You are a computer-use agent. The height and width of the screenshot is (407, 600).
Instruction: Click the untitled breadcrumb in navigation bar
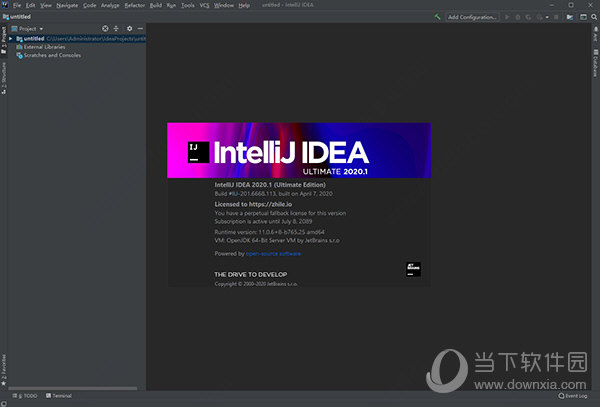[16, 17]
